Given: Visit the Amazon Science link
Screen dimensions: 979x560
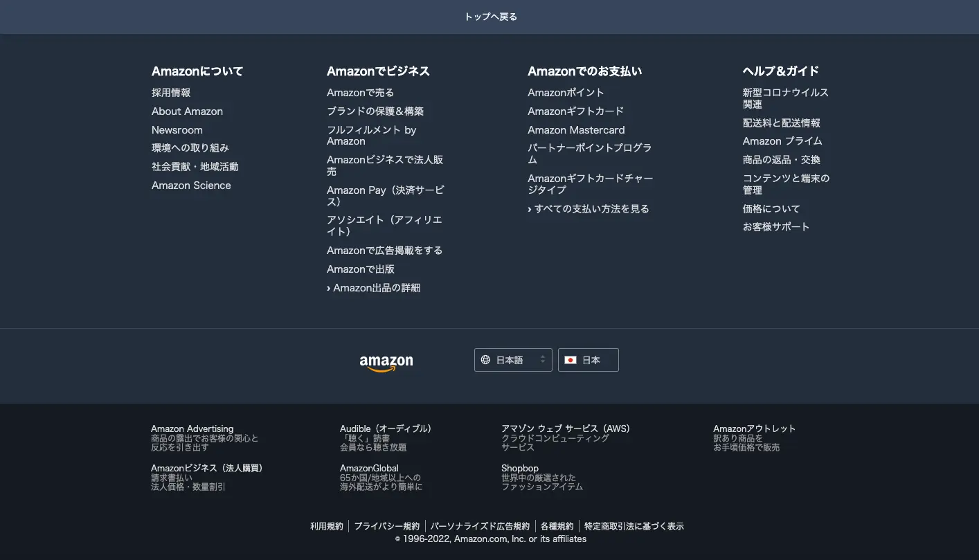Looking at the screenshot, I should tap(191, 186).
